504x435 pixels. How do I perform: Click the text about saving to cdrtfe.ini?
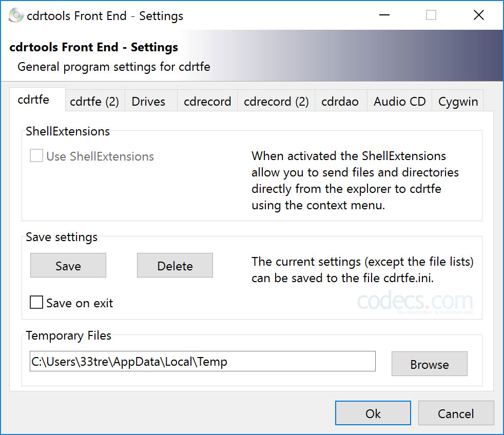[362, 270]
